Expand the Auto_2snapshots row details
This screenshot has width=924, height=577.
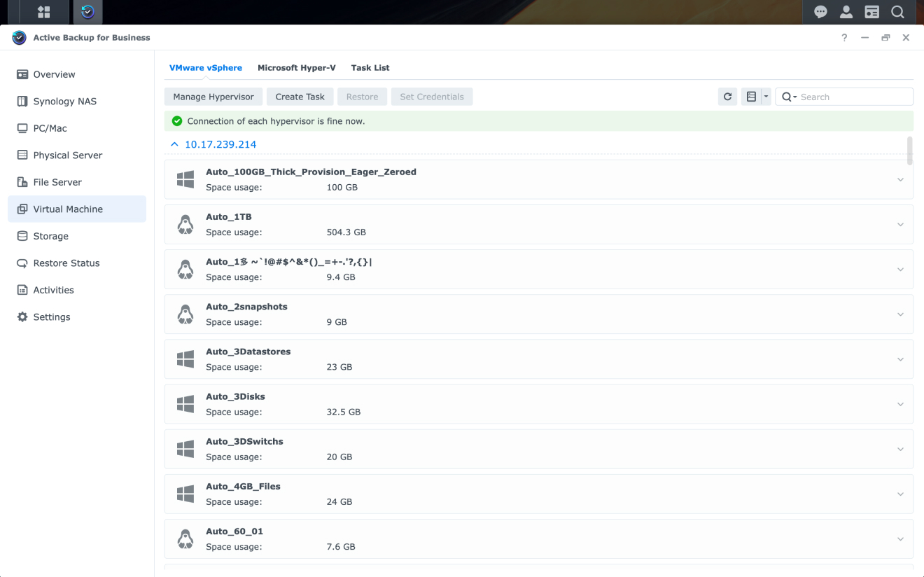(900, 314)
